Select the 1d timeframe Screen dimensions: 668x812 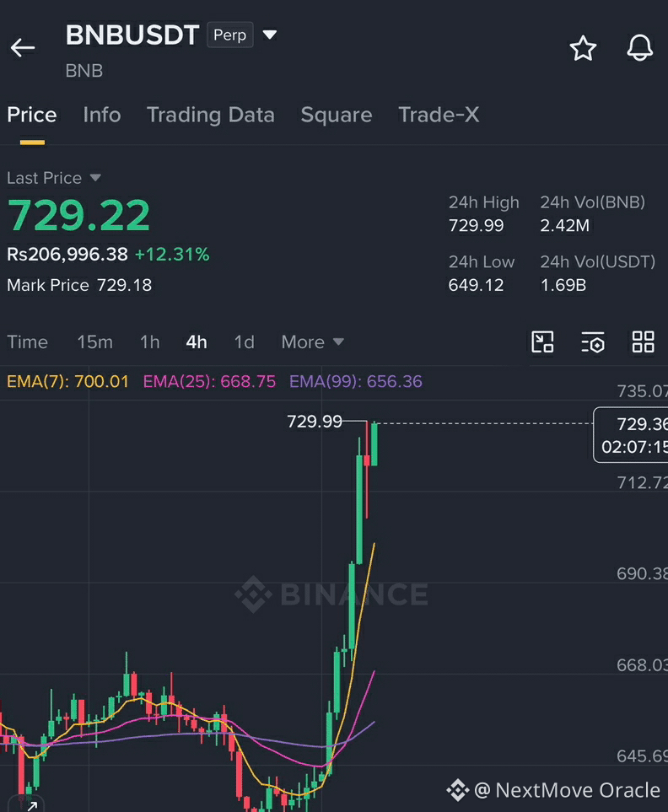pyautogui.click(x=244, y=341)
